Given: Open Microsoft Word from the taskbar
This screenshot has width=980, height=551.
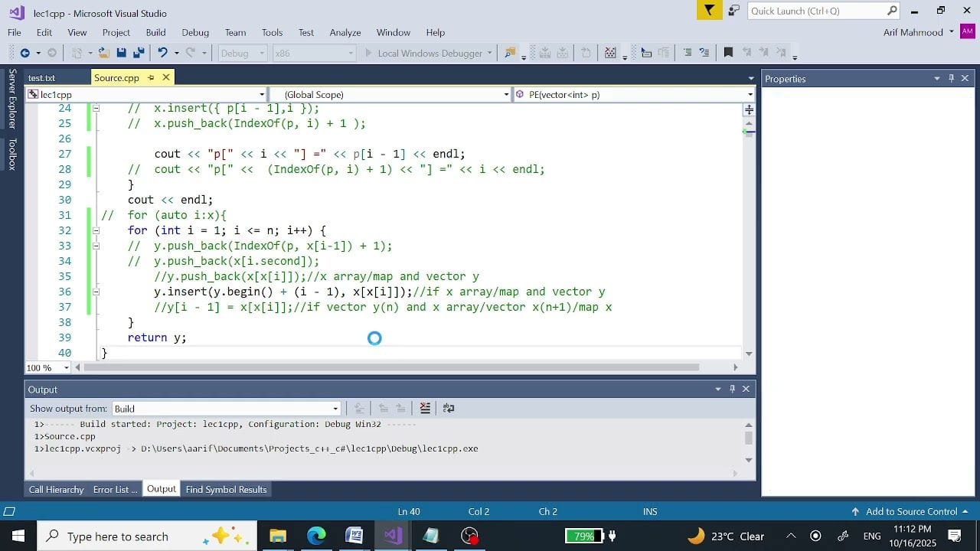Looking at the screenshot, I should click(354, 536).
